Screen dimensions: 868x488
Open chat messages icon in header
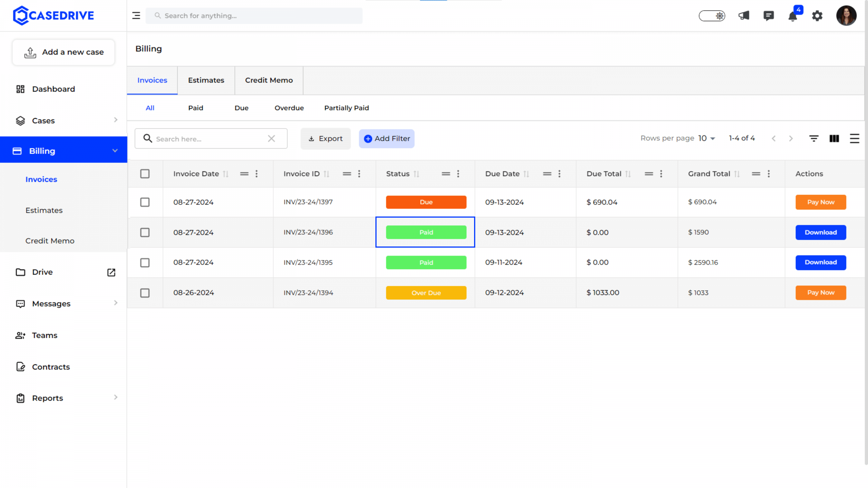[769, 15]
